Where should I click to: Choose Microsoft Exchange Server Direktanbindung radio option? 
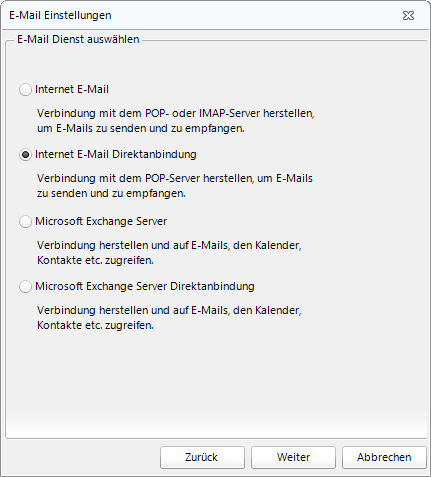pyautogui.click(x=25, y=287)
